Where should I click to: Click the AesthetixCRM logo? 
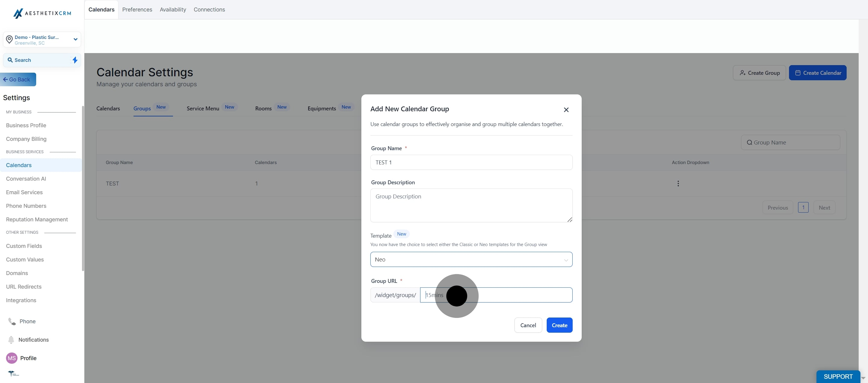pyautogui.click(x=42, y=13)
